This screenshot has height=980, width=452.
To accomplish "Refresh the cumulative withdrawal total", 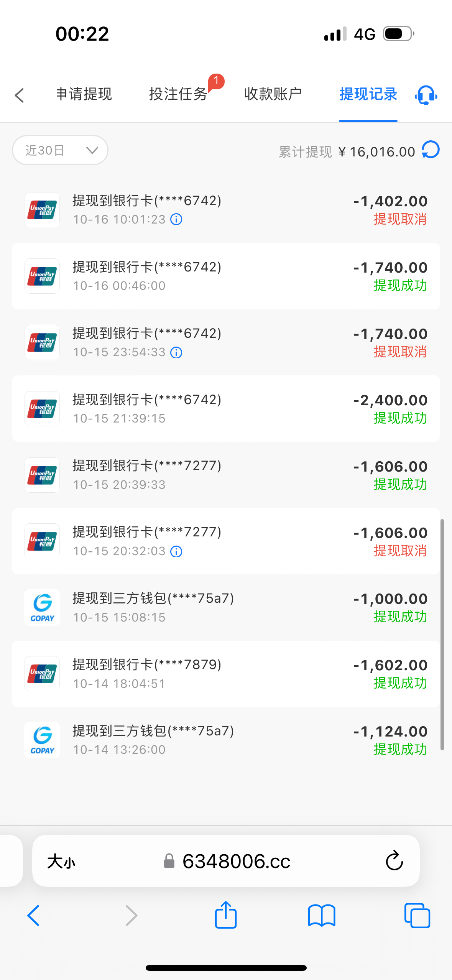I will point(431,150).
